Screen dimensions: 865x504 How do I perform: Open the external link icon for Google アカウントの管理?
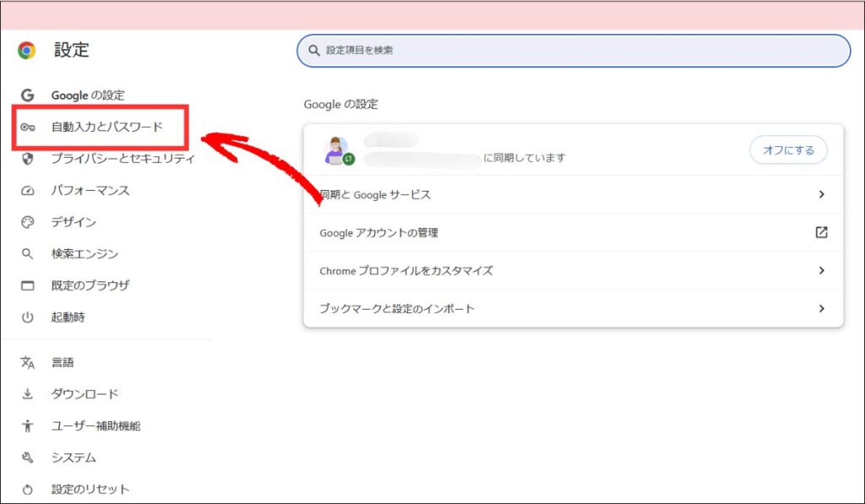(x=821, y=232)
